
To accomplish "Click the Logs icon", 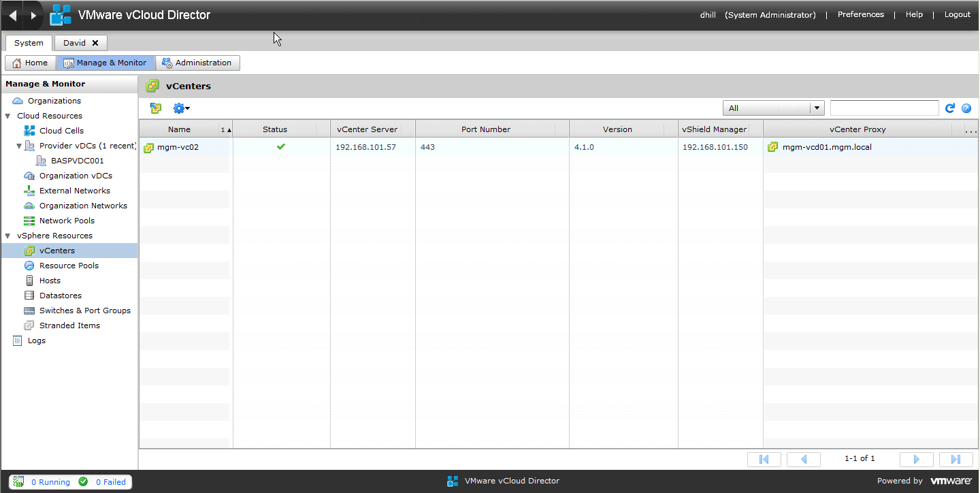I will 18,340.
